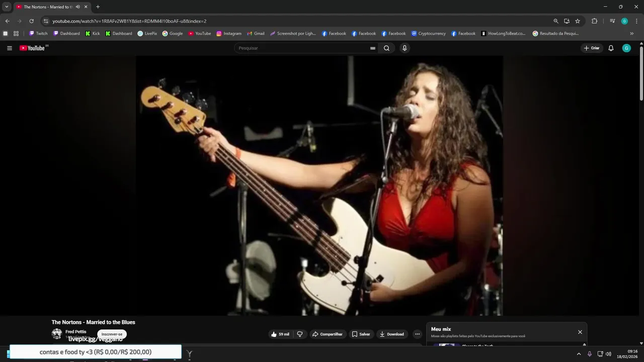Click the Compartilhar share button
Viewport: 644px width, 362px height.
click(x=327, y=334)
